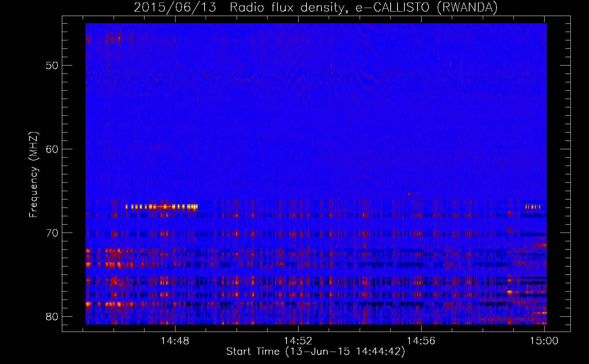Viewport: 589px width, 364px height.
Task: Click the Start Time axis label
Action: click(316, 352)
